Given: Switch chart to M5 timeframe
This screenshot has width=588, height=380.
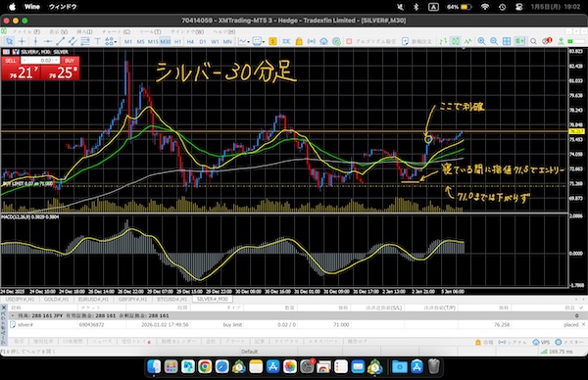Looking at the screenshot, I should tap(140, 41).
